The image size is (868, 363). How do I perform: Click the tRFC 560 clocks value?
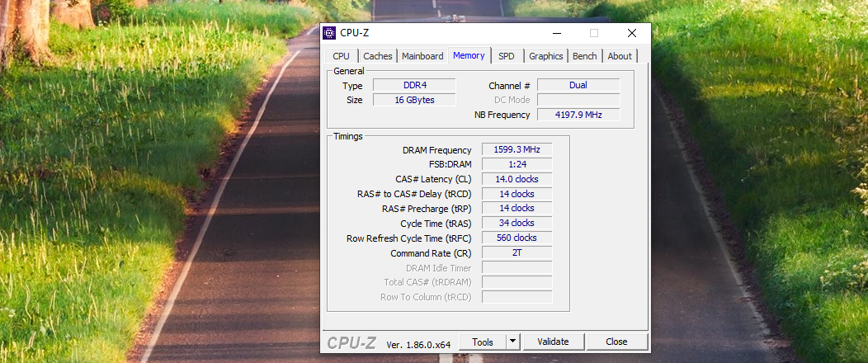click(x=517, y=238)
